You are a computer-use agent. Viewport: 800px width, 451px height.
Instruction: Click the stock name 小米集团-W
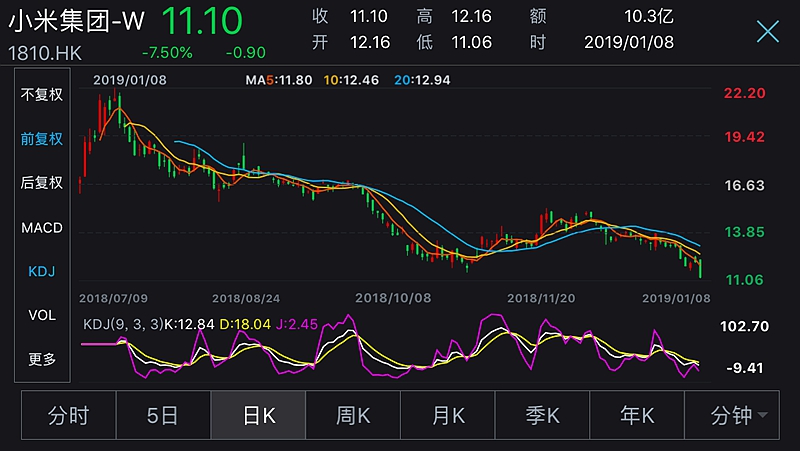[x=77, y=22]
